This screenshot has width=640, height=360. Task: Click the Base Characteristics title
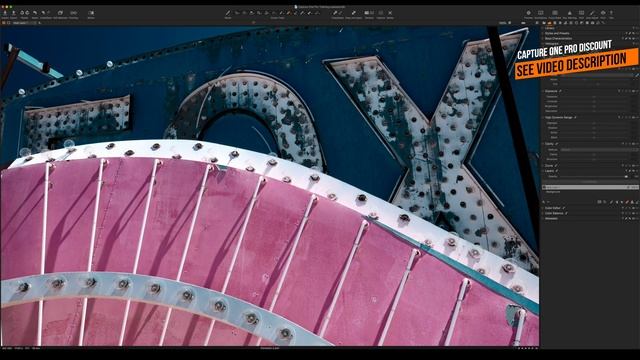coord(558,38)
